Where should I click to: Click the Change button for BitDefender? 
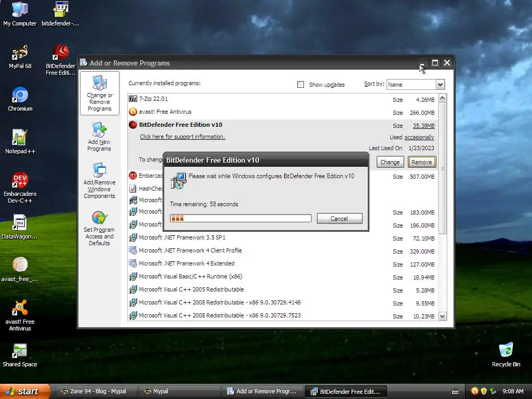click(x=390, y=162)
